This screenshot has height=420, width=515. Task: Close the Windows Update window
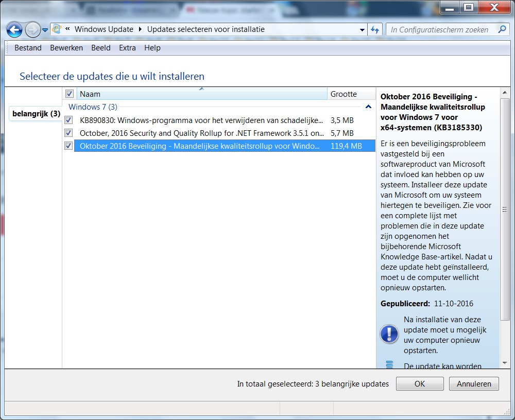(x=494, y=7)
